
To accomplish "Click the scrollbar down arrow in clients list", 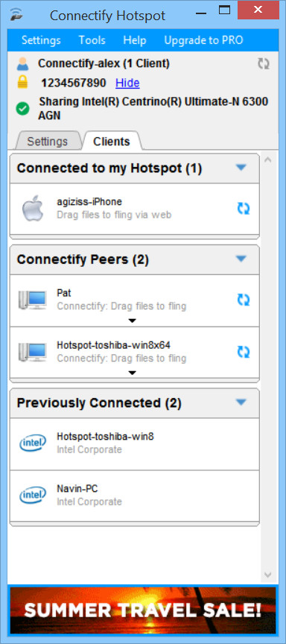I will [x=267, y=574].
